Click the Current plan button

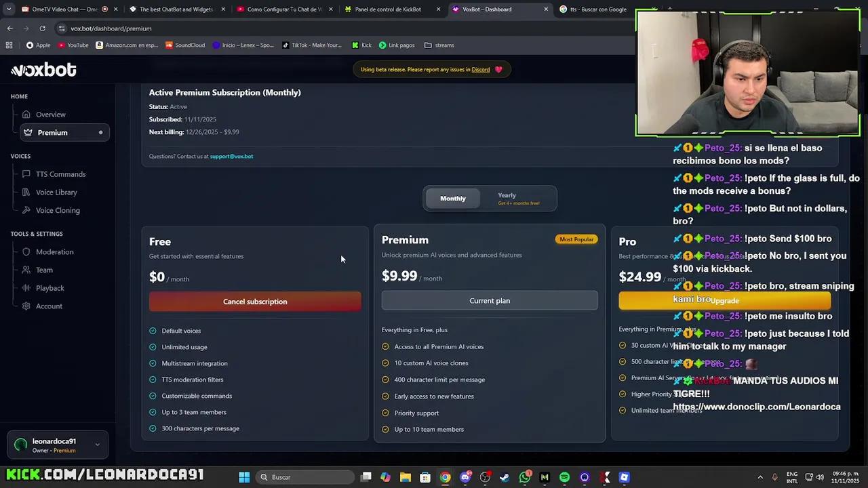490,301
